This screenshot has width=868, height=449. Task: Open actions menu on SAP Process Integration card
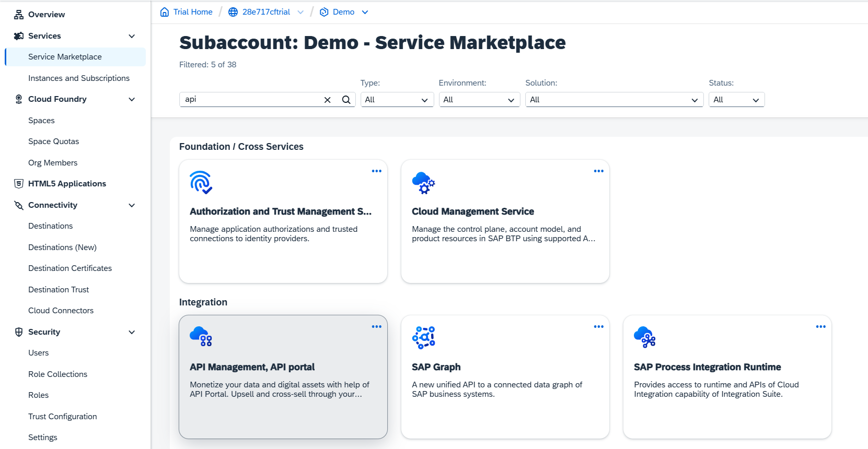click(x=821, y=327)
